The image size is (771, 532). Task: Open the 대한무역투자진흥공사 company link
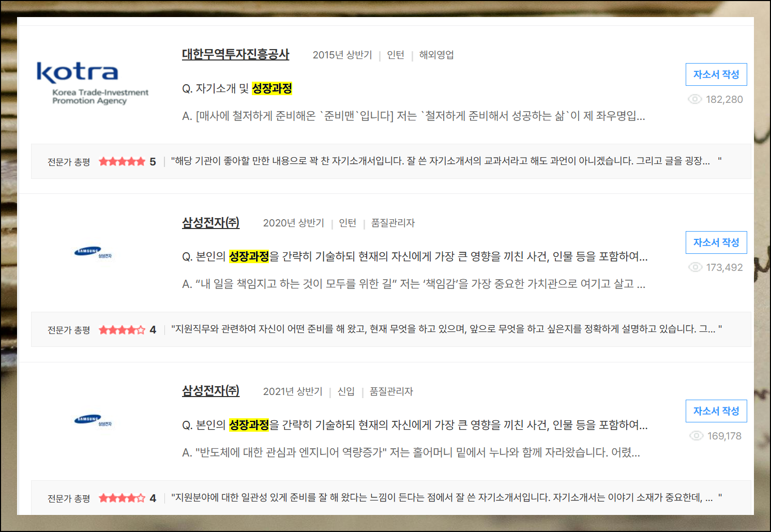(x=235, y=54)
